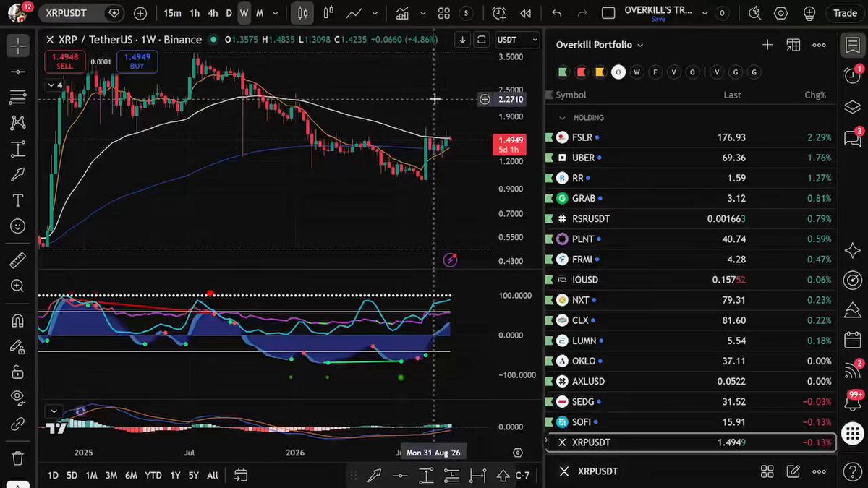
Task: Toggle the W flag list filter
Action: [x=637, y=72]
